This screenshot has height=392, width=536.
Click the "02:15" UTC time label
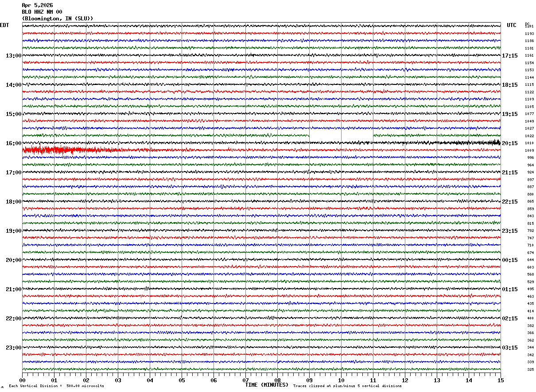pyautogui.click(x=510, y=319)
